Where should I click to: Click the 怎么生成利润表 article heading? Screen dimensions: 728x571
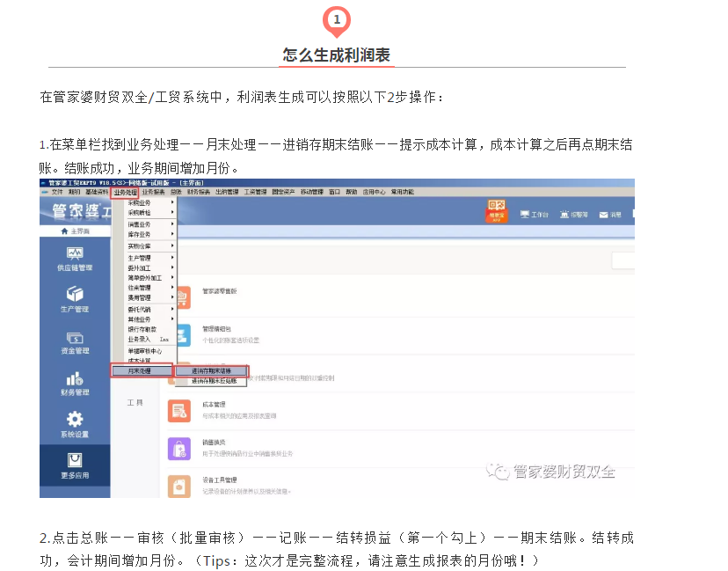click(337, 55)
